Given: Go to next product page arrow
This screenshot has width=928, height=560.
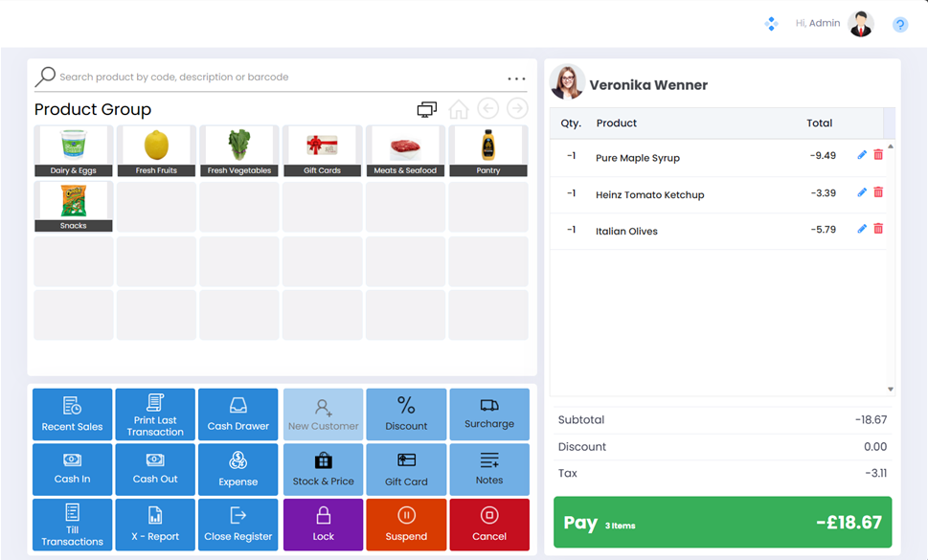Looking at the screenshot, I should click(x=517, y=109).
